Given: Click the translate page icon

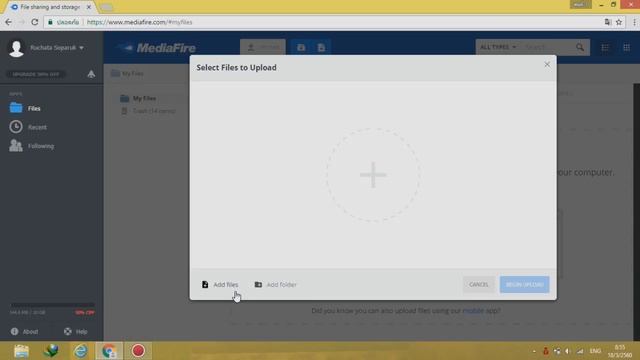Looking at the screenshot, I should coord(608,22).
